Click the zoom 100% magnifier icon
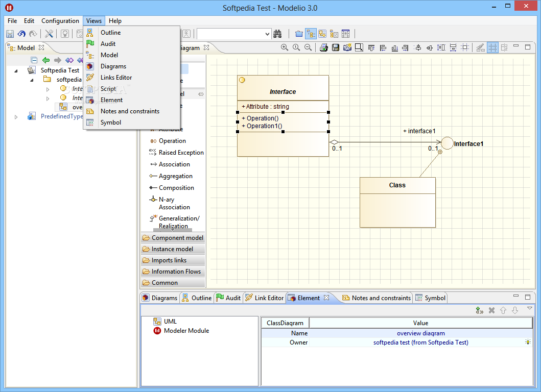This screenshot has width=541, height=392. [296, 47]
